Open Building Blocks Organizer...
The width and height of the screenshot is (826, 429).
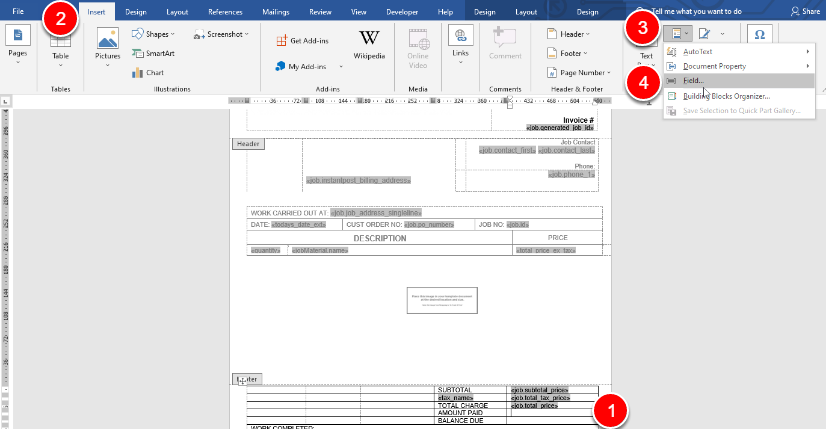pyautogui.click(x=739, y=96)
